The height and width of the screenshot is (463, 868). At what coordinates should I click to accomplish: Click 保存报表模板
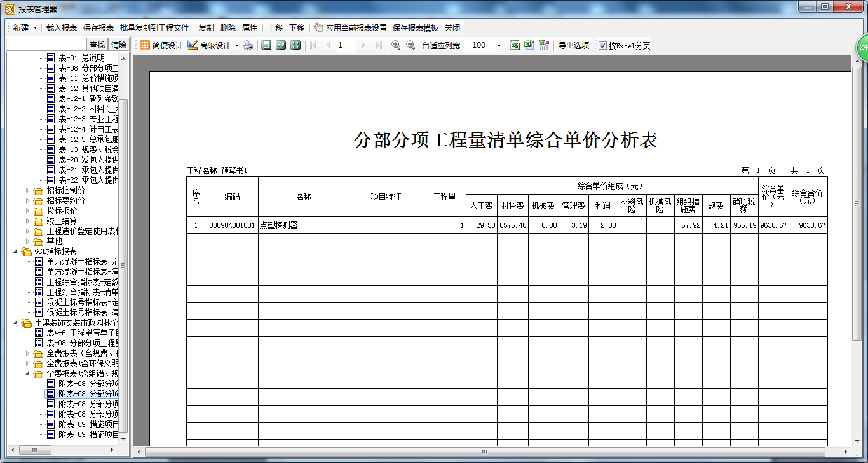[x=416, y=28]
